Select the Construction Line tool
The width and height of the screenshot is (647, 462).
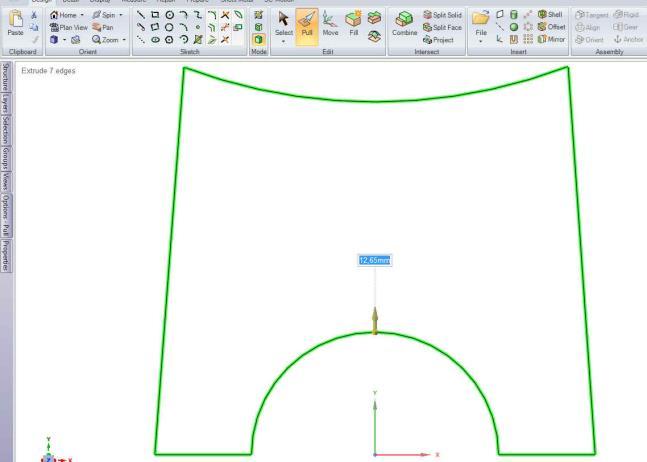coord(141,40)
